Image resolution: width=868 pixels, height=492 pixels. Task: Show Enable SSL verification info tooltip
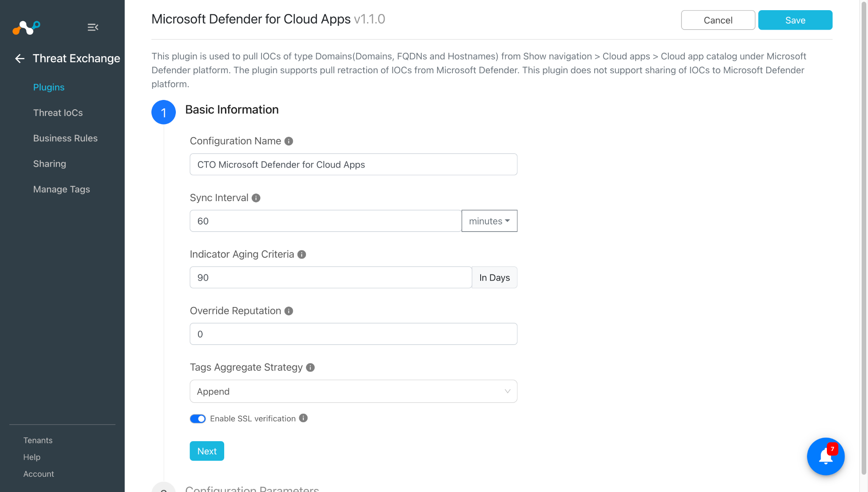(x=303, y=418)
